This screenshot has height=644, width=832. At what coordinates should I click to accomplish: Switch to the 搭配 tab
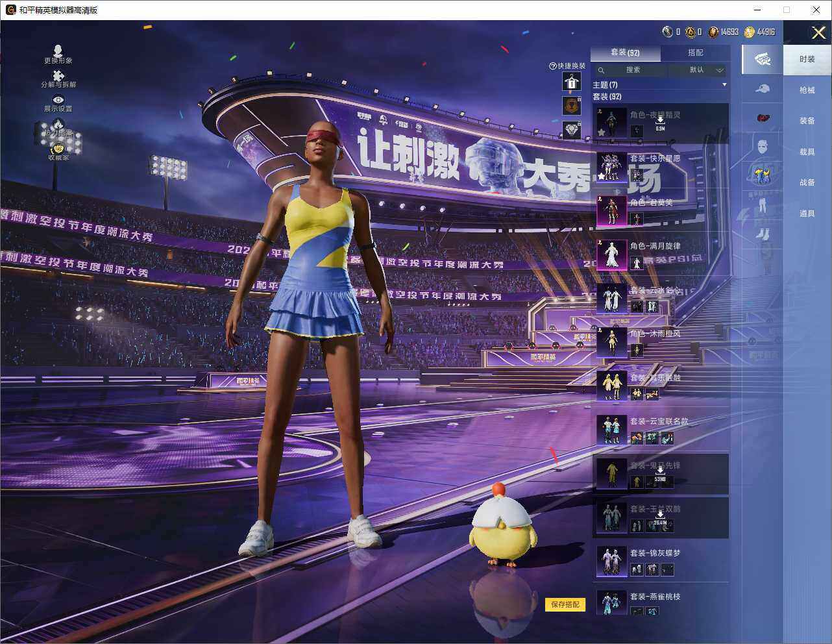695,53
